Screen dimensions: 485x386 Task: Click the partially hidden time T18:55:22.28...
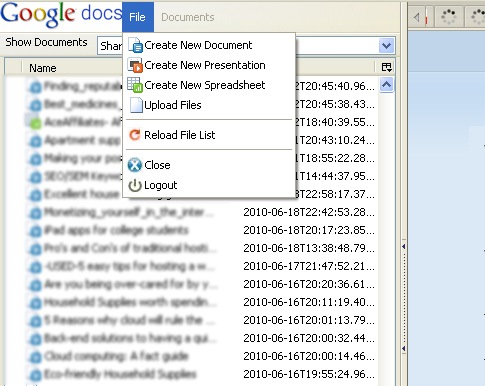[x=335, y=158]
